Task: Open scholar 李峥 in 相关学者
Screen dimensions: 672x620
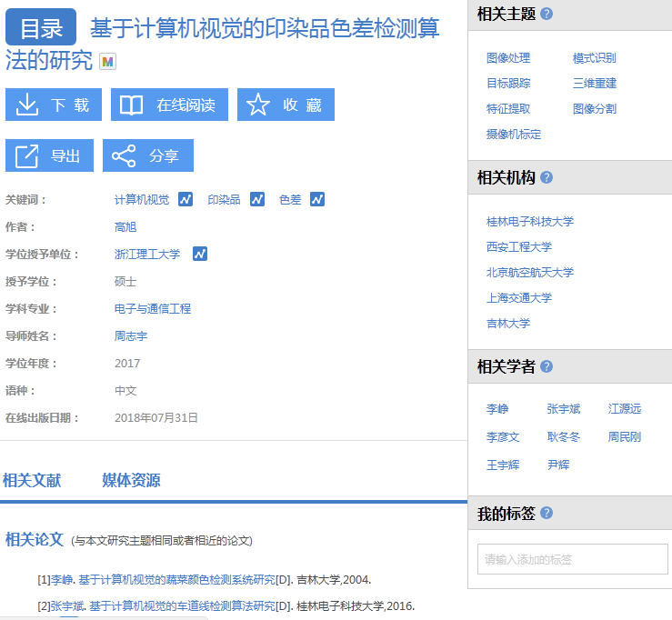Action: [x=497, y=409]
